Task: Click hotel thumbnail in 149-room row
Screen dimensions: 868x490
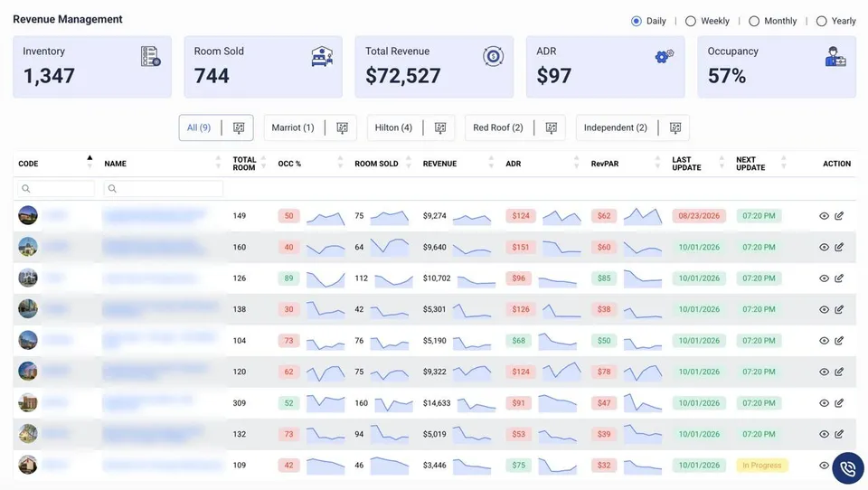Action: (28, 215)
